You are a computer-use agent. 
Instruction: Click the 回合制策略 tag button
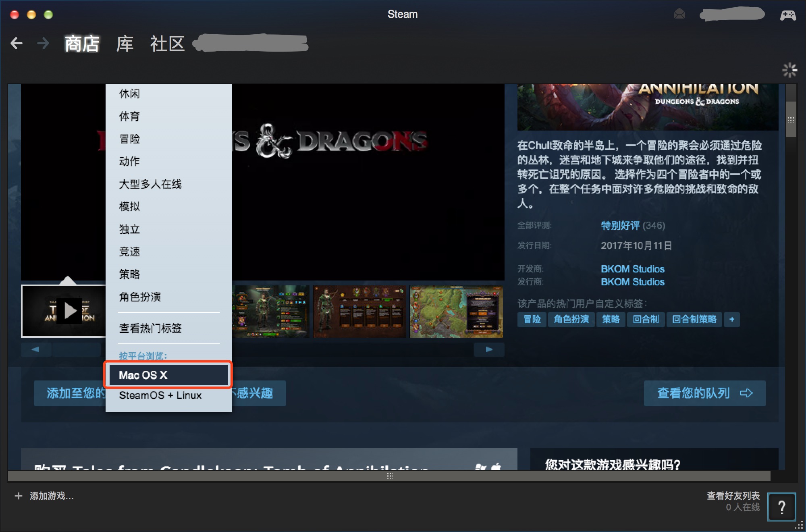(x=694, y=320)
